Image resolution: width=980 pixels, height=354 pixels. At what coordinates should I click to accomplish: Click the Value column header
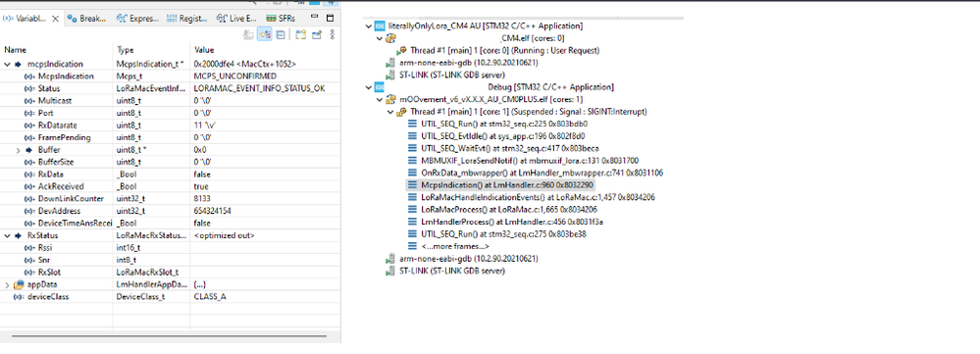[x=265, y=50]
